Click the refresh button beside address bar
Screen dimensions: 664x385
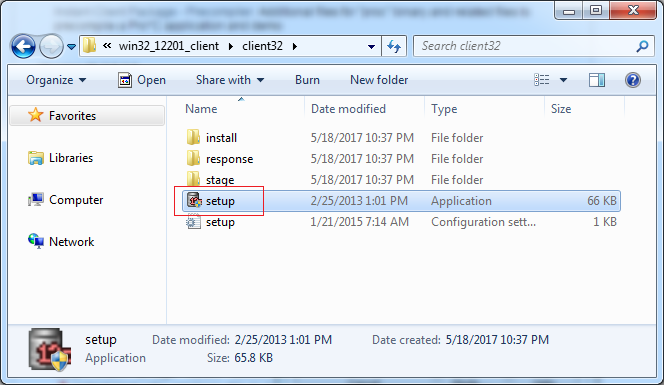click(x=394, y=46)
